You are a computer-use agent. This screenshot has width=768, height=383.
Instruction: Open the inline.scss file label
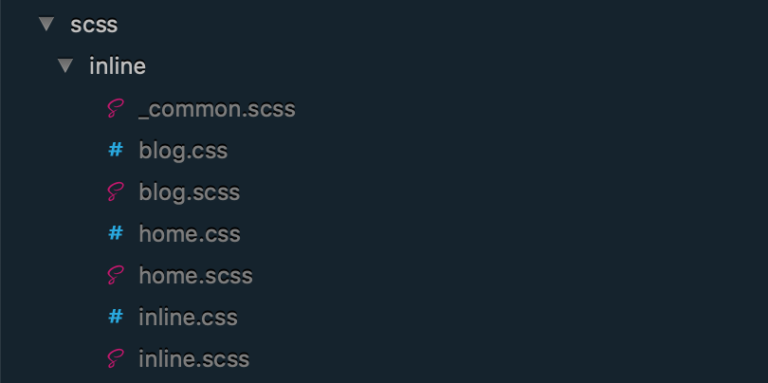(x=194, y=359)
